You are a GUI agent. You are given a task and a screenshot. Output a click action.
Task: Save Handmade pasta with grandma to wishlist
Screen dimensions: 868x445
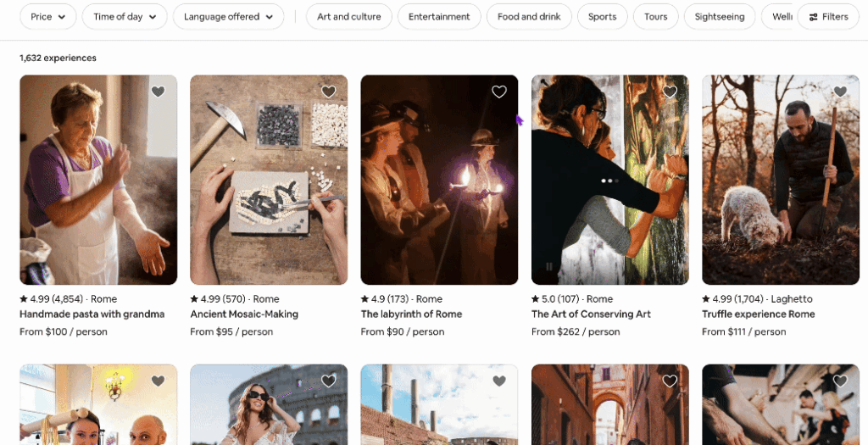click(158, 92)
